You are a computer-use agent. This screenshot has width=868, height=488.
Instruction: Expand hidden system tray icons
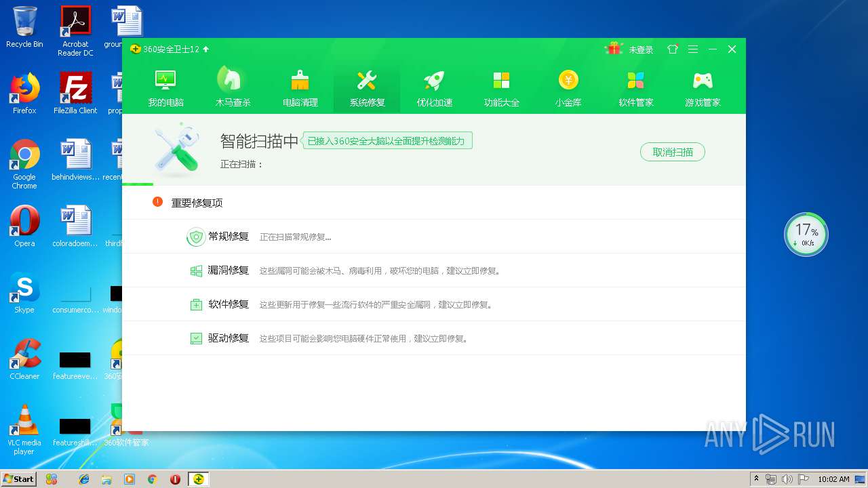click(756, 479)
